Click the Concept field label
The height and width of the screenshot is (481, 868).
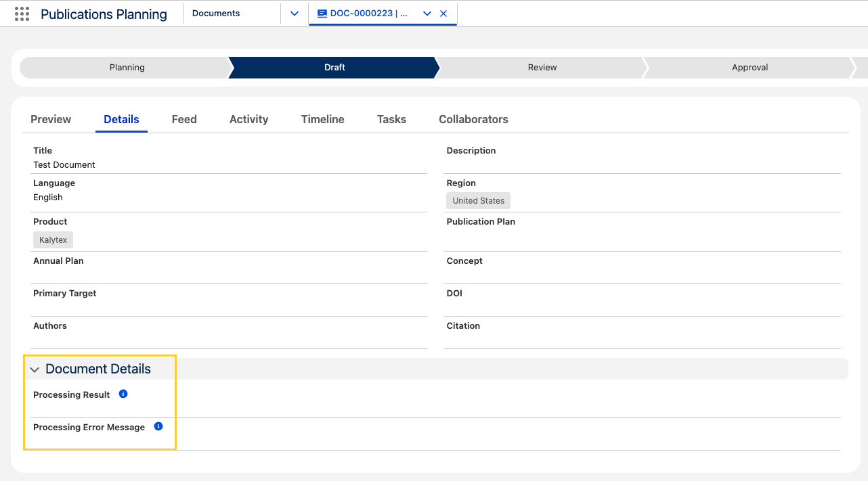(x=464, y=260)
